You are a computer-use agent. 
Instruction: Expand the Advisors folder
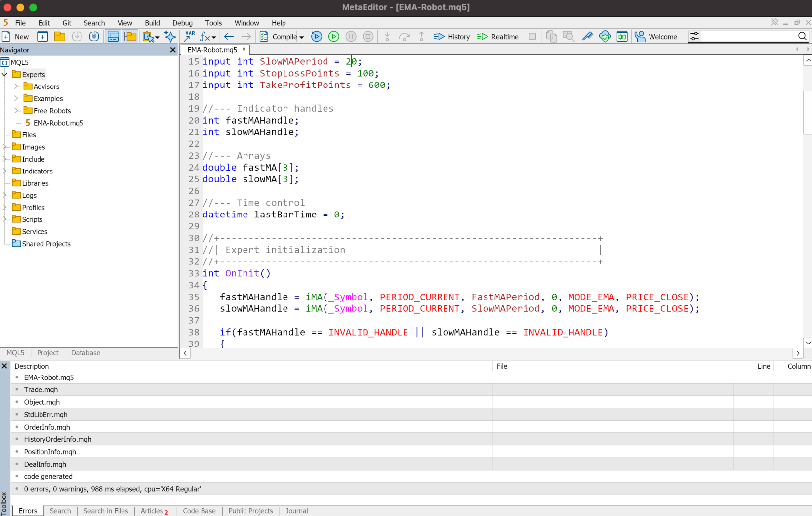(17, 86)
